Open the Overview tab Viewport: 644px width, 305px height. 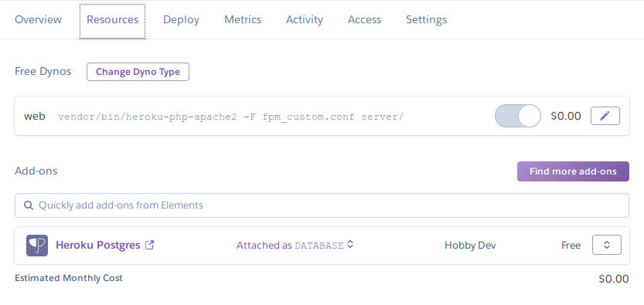[38, 19]
